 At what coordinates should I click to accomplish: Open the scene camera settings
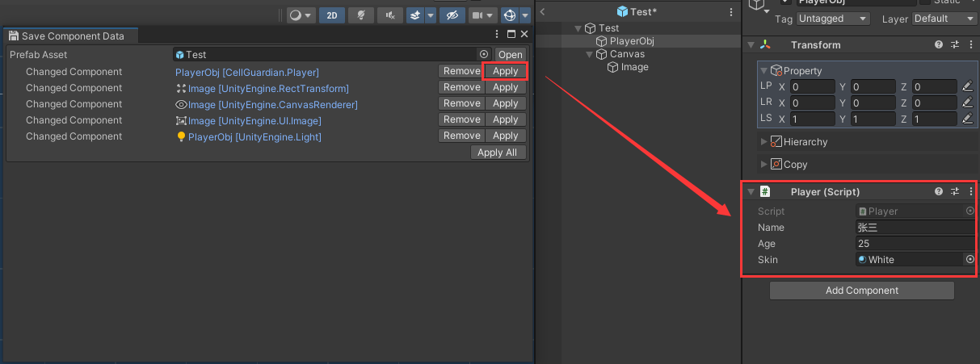(482, 15)
